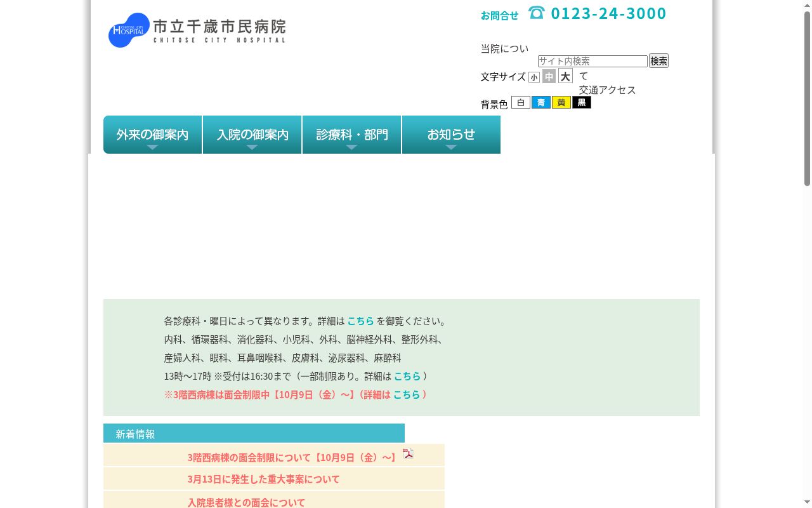Choose yellow (黄) background color
Screen dimensions: 812x508
[561, 102]
